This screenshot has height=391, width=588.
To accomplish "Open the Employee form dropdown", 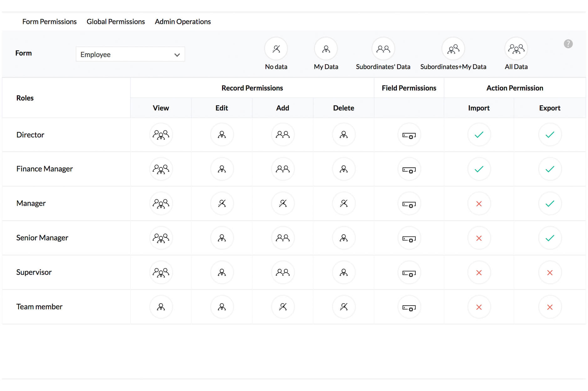I will (x=130, y=54).
